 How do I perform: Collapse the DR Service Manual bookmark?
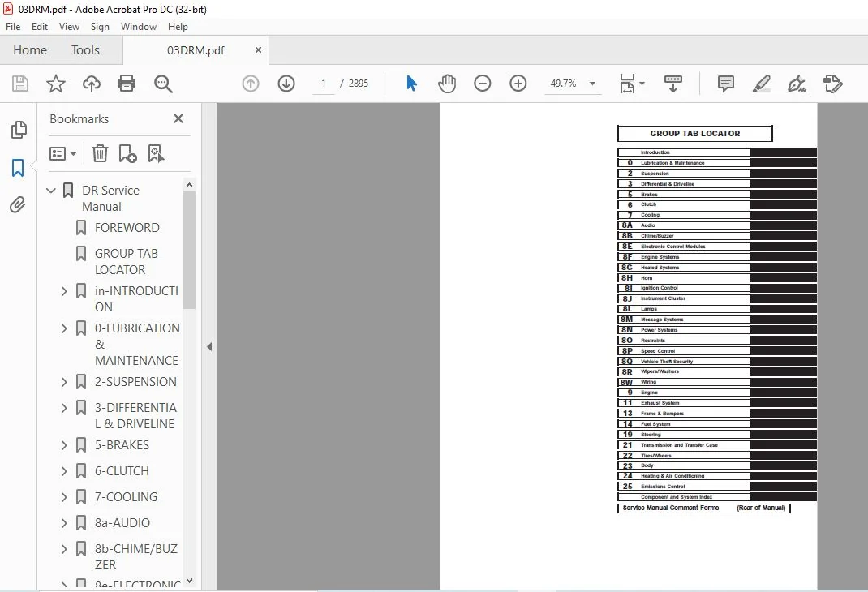pyautogui.click(x=51, y=191)
